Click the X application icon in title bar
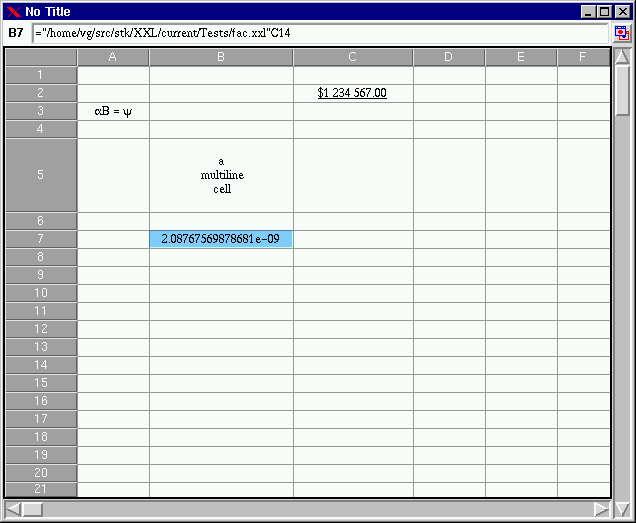The height and width of the screenshot is (523, 636). tap(13, 12)
